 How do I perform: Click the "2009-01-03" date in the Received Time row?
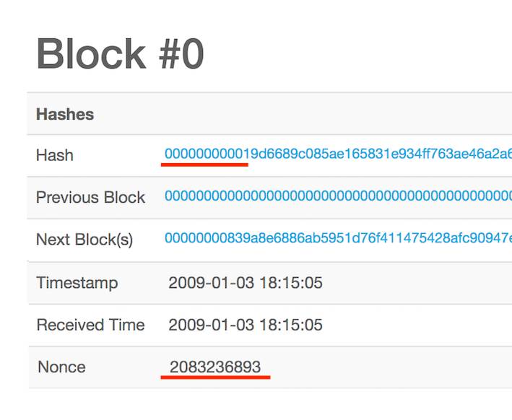[212, 325]
